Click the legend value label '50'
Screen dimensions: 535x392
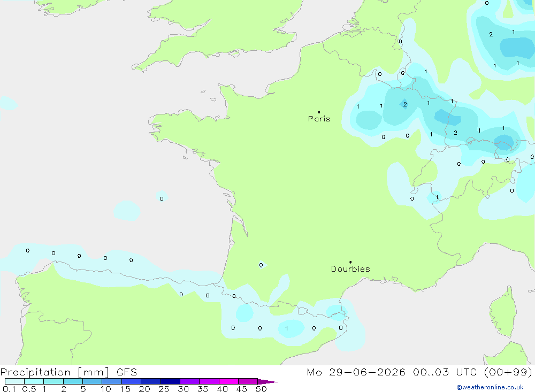coord(262,389)
